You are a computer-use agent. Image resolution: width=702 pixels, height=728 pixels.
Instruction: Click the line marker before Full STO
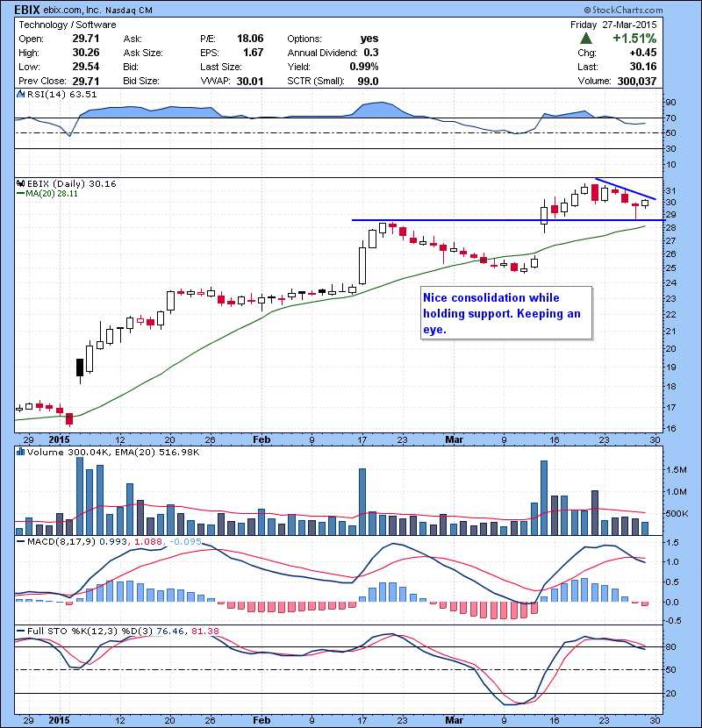(20, 631)
